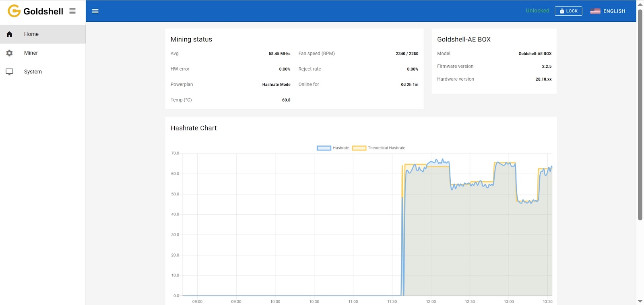Click the Goldshell-AE BOX card heading

pos(464,39)
